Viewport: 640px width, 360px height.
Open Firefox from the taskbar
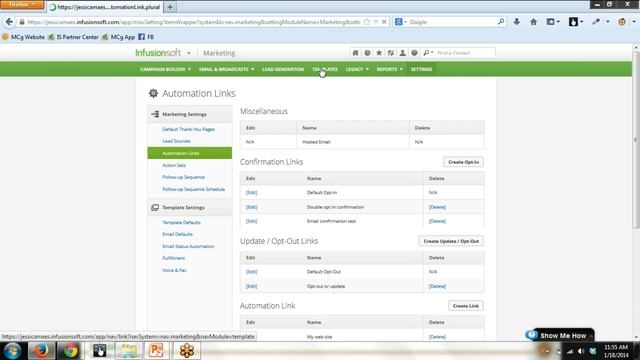point(41,351)
